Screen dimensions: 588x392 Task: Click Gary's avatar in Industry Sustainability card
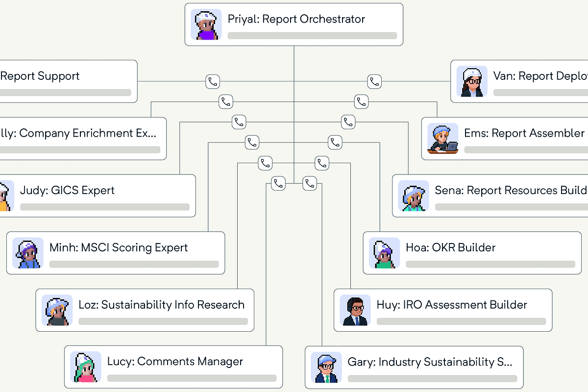tap(326, 367)
